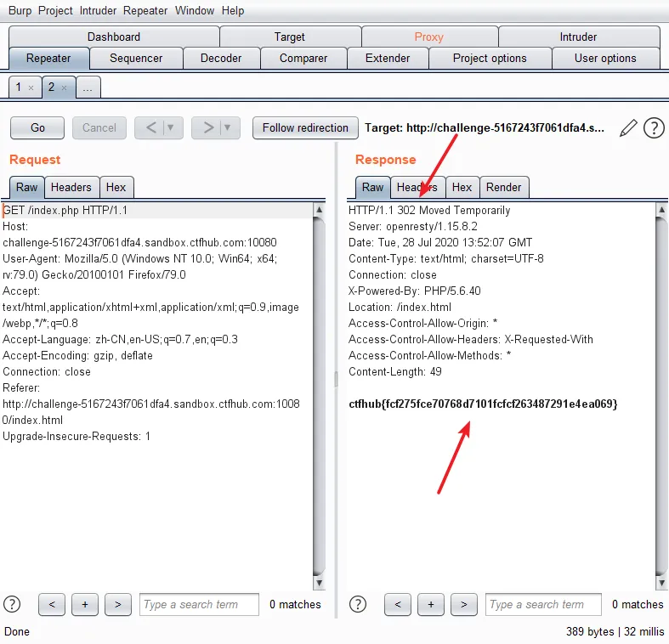Select the Request Headers view tab
The width and height of the screenshot is (669, 644).
coord(71,187)
